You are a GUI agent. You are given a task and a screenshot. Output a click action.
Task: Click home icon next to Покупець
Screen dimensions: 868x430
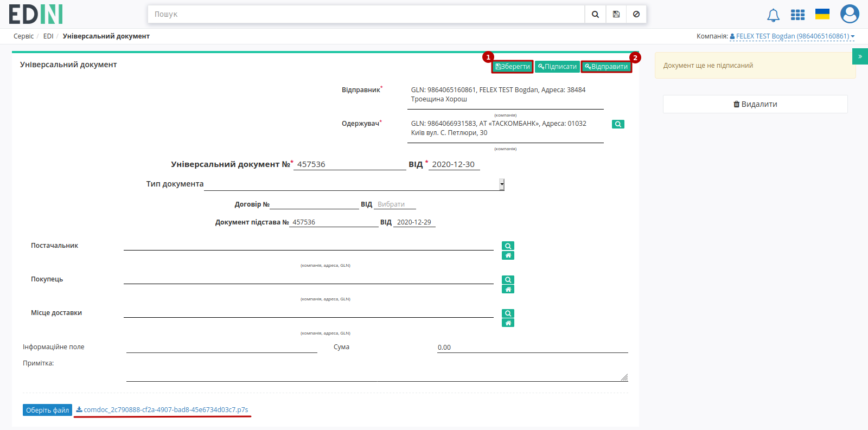click(508, 289)
